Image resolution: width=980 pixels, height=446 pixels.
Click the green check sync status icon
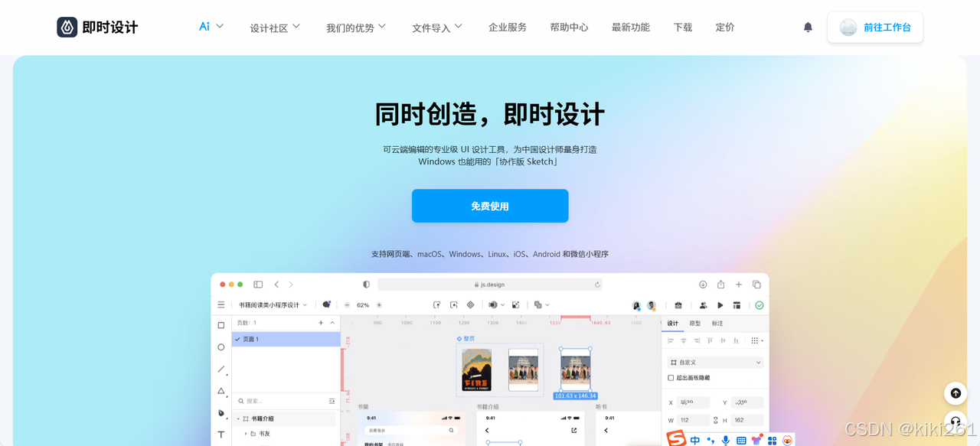759,305
